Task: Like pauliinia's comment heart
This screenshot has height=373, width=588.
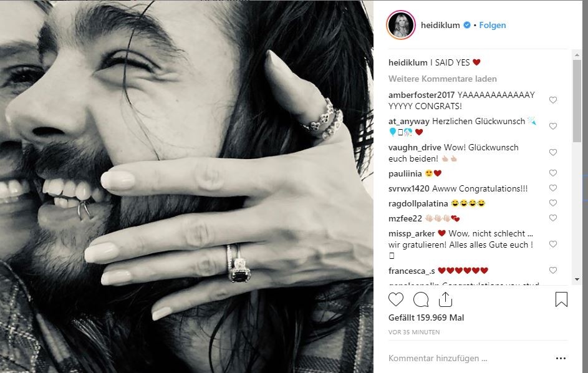Action: tap(552, 173)
